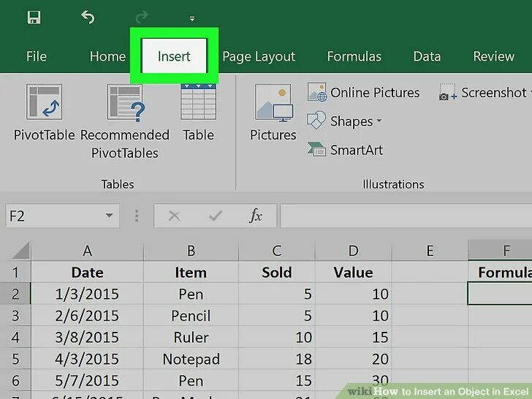Switch to the Data tab
532x399 pixels.
427,56
